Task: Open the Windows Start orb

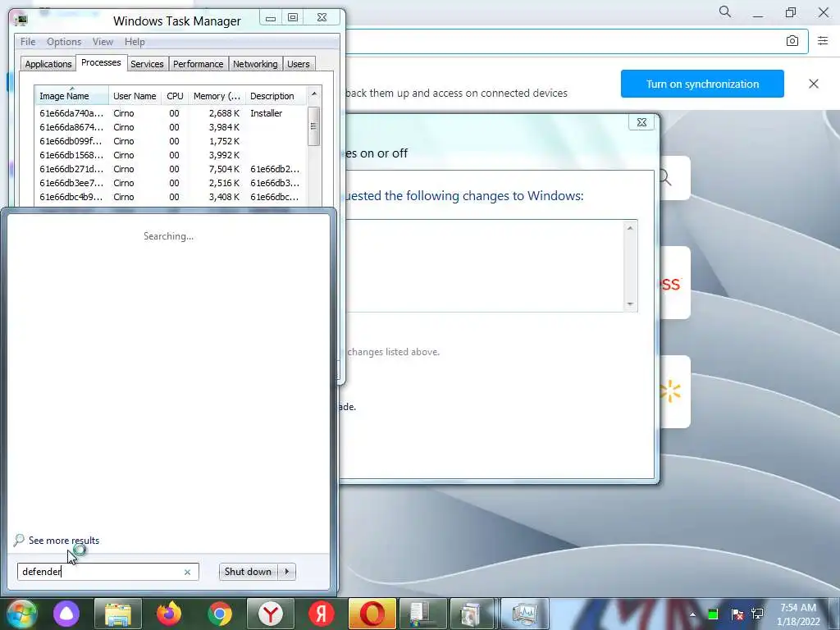Action: click(21, 614)
